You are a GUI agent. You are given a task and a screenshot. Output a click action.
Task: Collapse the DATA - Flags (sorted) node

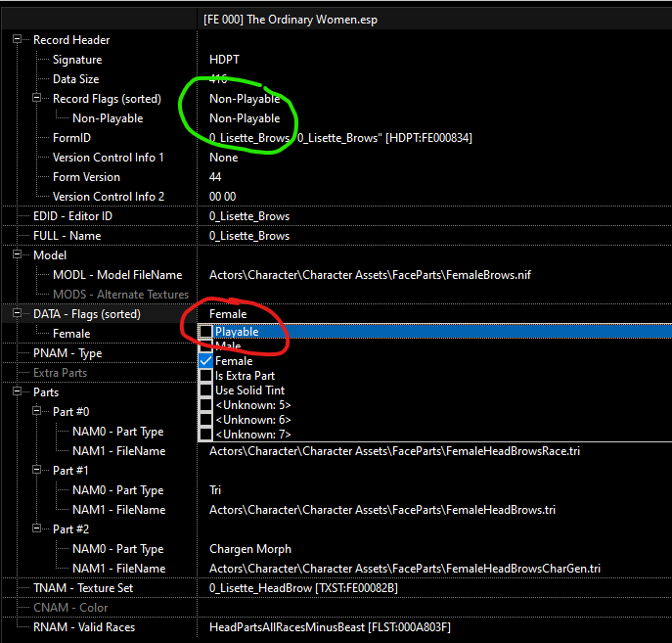18,313
